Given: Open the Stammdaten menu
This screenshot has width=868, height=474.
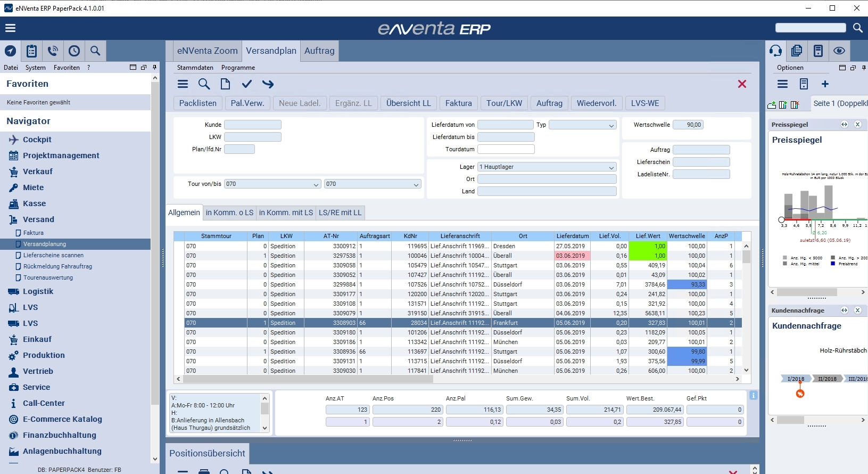Looking at the screenshot, I should [195, 68].
